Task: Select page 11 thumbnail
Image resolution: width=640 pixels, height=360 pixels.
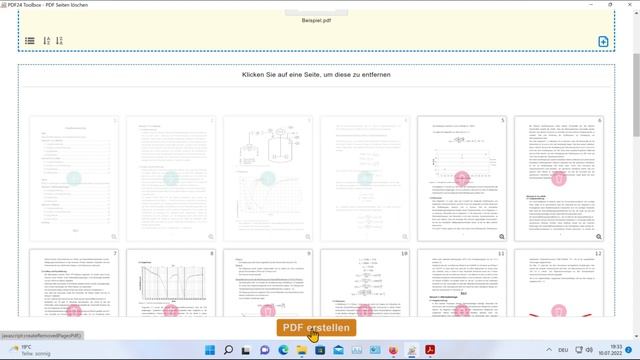Action: (x=462, y=283)
